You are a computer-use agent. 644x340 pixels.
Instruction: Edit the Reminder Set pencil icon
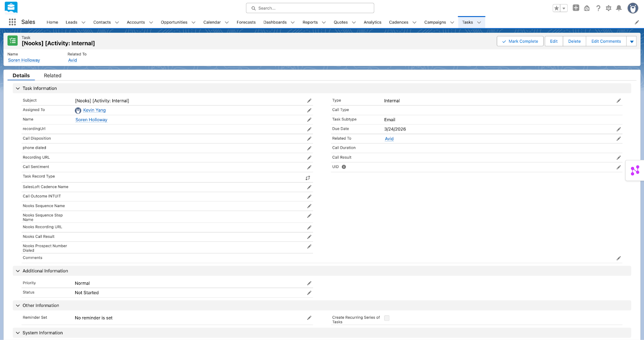[x=309, y=318]
